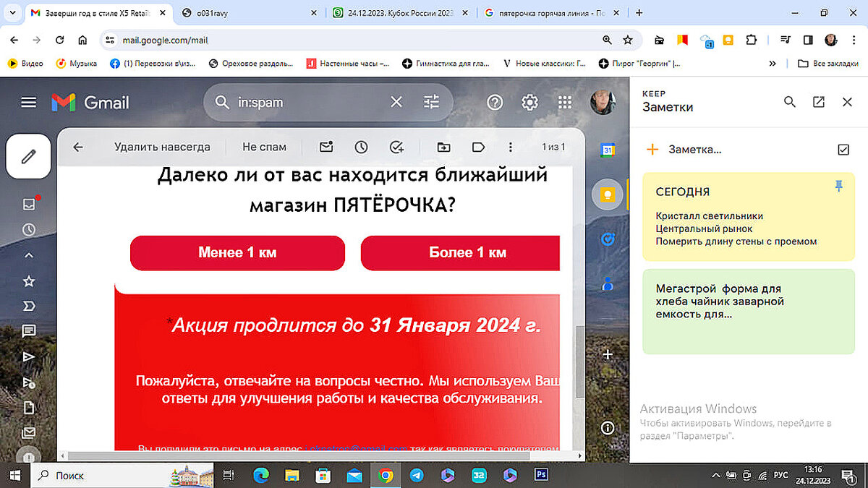Image resolution: width=868 pixels, height=488 pixels.
Task: Open the yellow СЕГОДНЯ note
Action: tap(749, 216)
